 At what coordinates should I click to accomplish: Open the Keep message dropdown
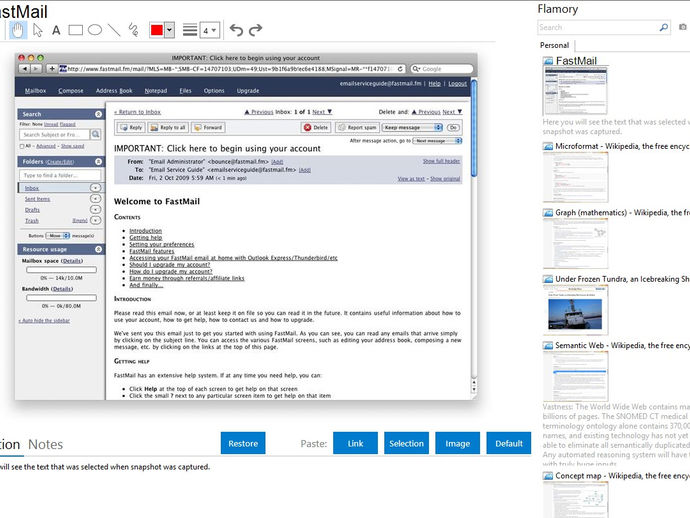tap(412, 127)
